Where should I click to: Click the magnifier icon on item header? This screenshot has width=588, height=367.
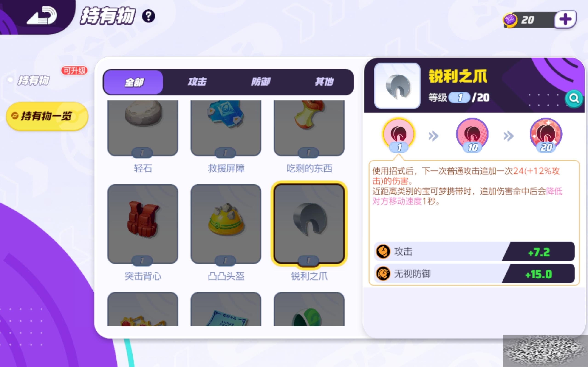tap(574, 99)
